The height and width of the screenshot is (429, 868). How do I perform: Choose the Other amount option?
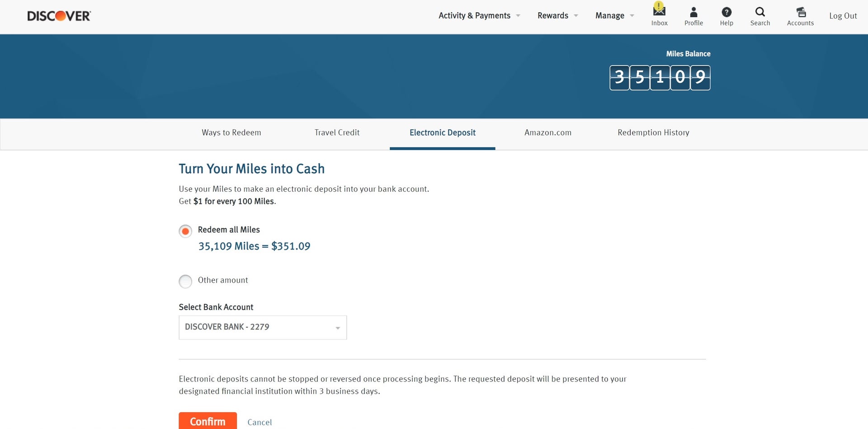pos(185,281)
